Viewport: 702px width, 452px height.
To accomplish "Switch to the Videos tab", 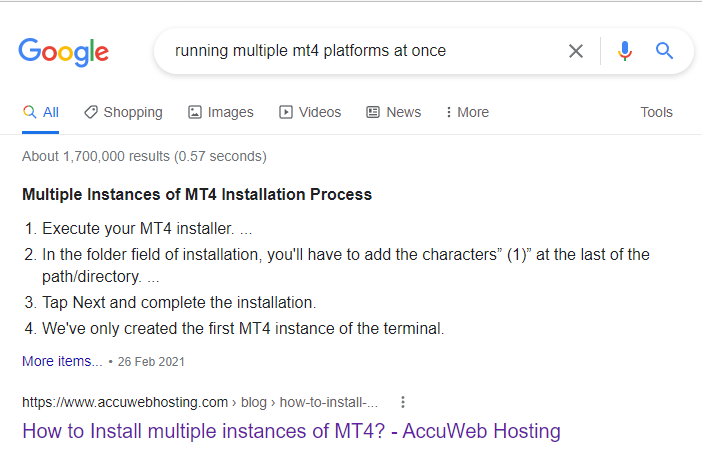I will click(x=319, y=112).
